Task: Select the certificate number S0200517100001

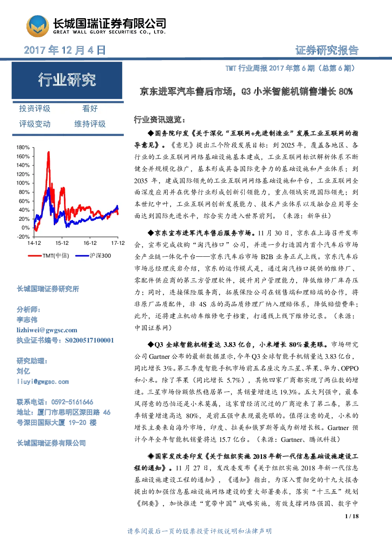Action: (89, 340)
